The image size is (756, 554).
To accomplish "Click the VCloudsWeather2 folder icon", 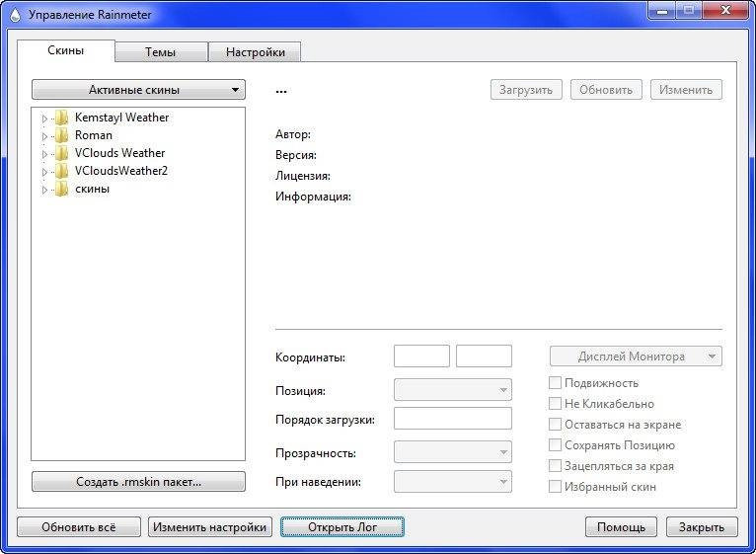I will (x=62, y=171).
